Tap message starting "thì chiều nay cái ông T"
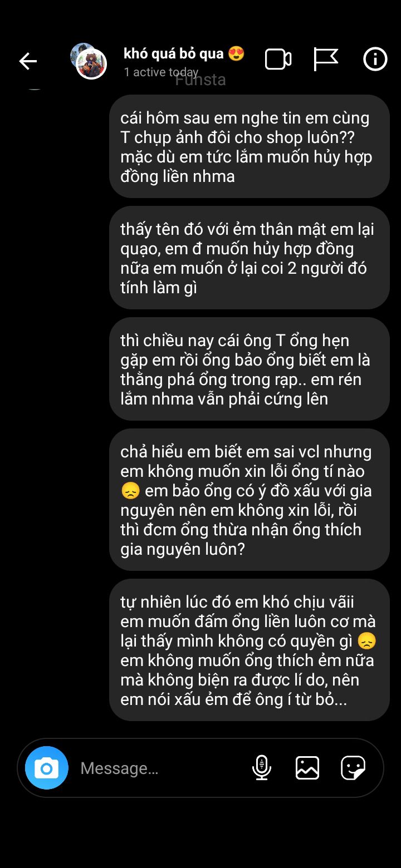 (x=250, y=369)
